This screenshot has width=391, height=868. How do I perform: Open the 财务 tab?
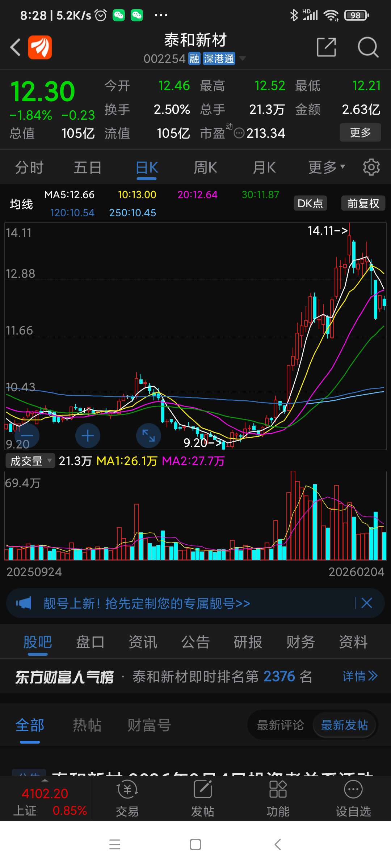click(300, 642)
